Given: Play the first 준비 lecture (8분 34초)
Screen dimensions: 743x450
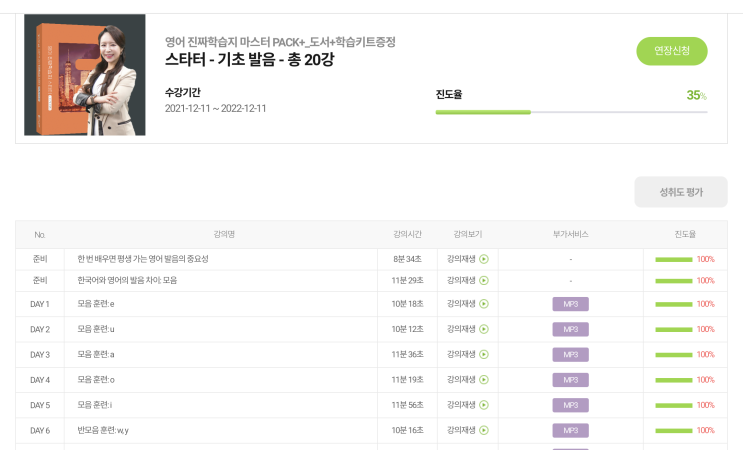Looking at the screenshot, I should point(468,259).
